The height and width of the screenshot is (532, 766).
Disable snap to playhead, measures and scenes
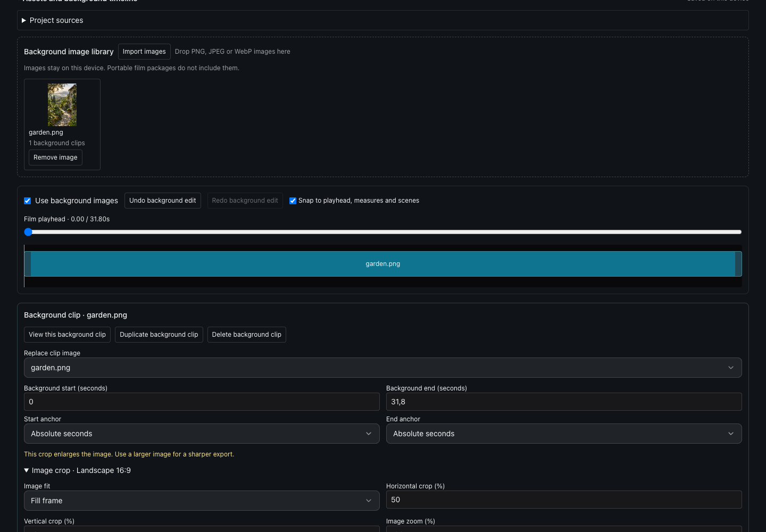click(x=293, y=201)
